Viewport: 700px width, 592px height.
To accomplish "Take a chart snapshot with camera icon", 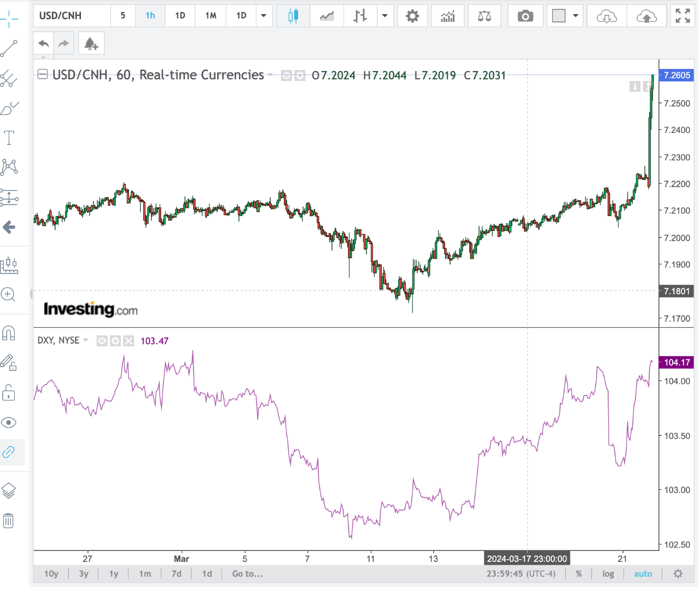I will (525, 16).
